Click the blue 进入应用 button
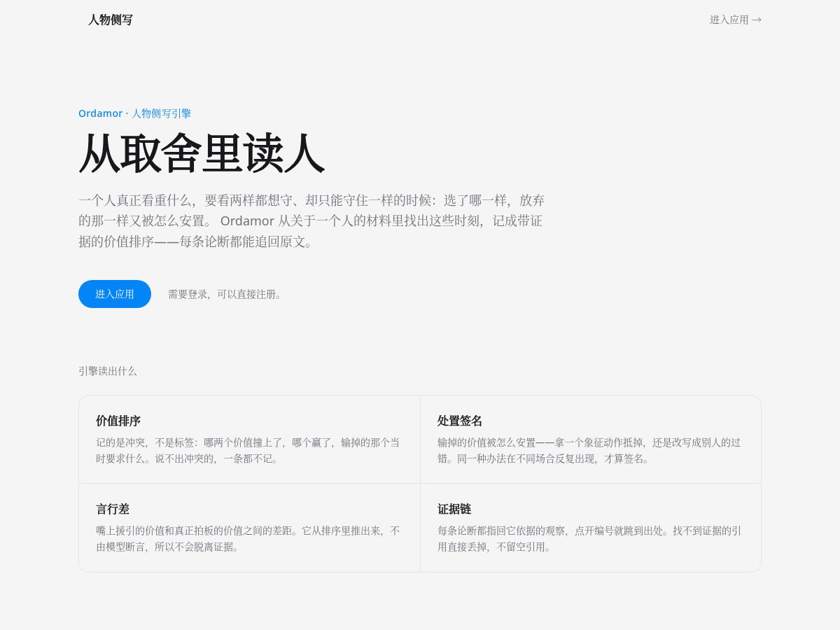This screenshot has height=630, width=840. click(115, 294)
